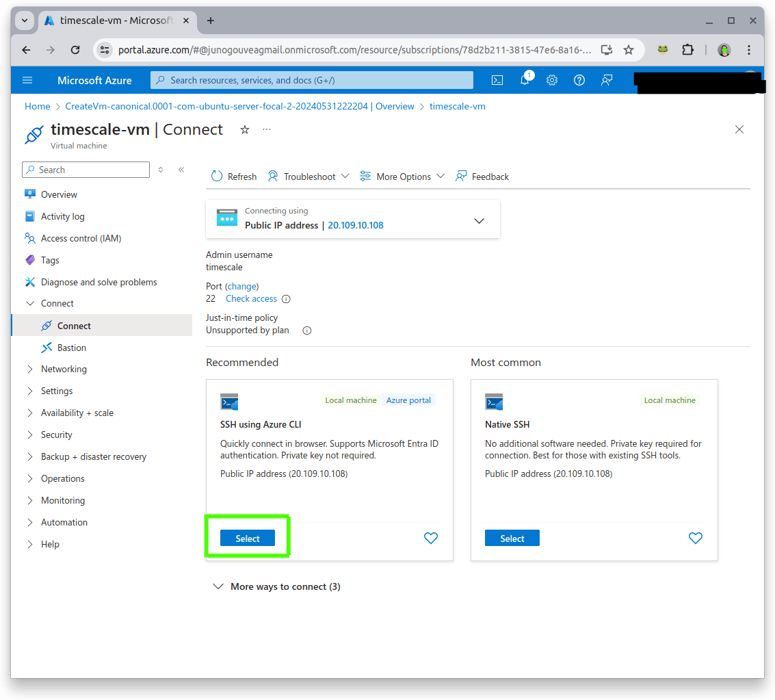Screen dimensions: 775x700
Task: Open the Cloud Shell icon in top bar
Action: (x=497, y=80)
